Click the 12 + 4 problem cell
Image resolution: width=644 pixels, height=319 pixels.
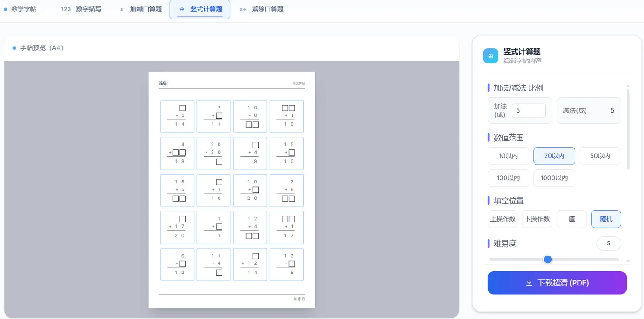tap(250, 227)
